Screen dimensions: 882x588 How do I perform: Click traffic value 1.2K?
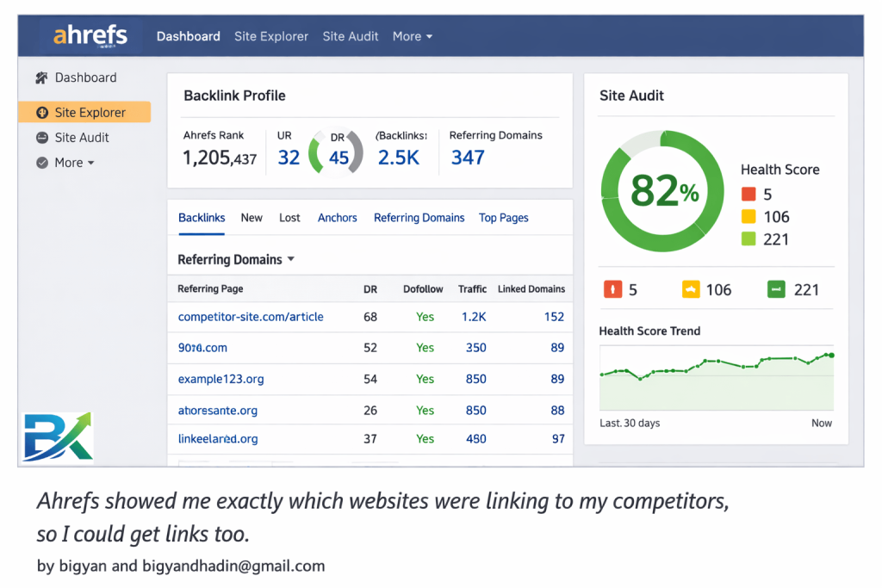coord(474,317)
